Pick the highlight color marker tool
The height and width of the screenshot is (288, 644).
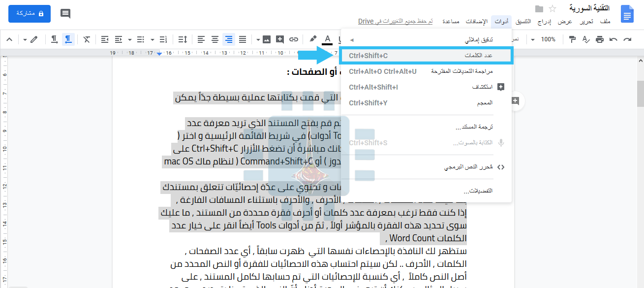pyautogui.click(x=313, y=39)
